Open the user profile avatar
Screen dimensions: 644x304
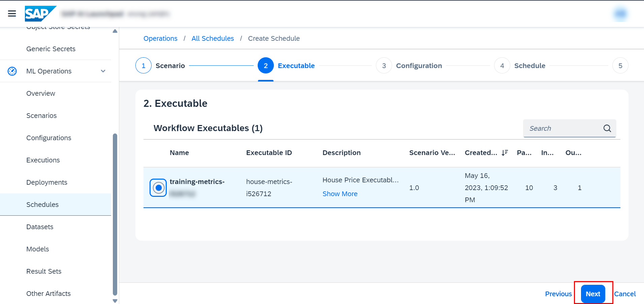(620, 14)
